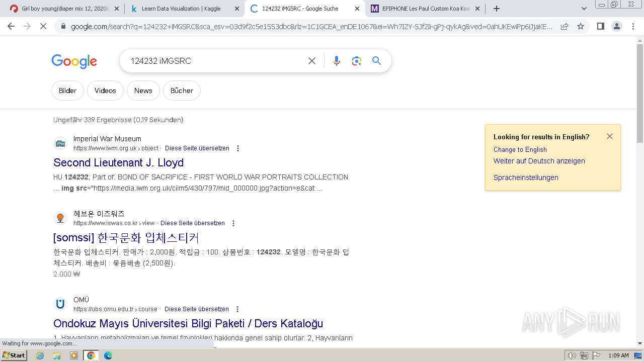Image resolution: width=644 pixels, height=362 pixels.
Task: Click in the Google search field
Action: coord(214,61)
